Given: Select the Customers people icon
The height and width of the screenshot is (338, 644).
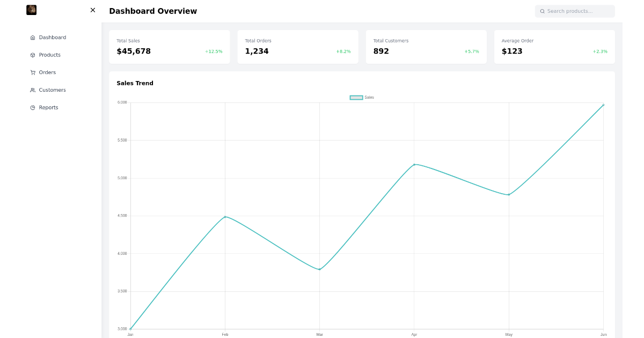Looking at the screenshot, I should 33,90.
